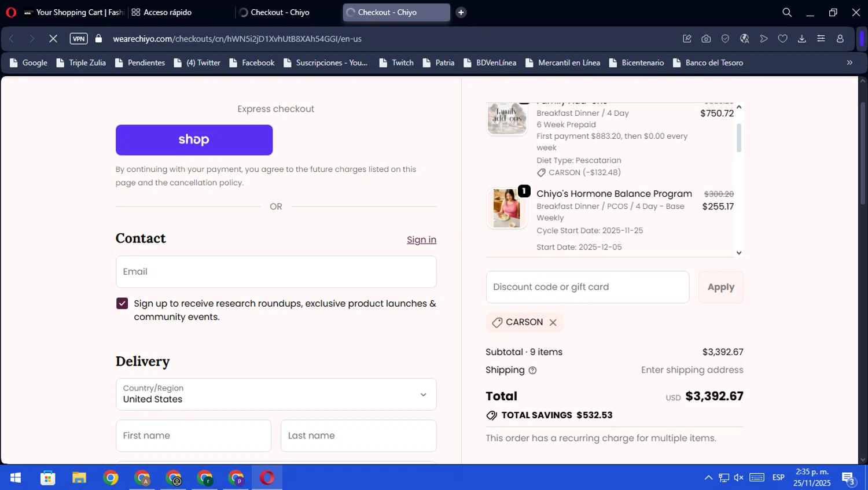Focus the Last name field

pos(358,436)
